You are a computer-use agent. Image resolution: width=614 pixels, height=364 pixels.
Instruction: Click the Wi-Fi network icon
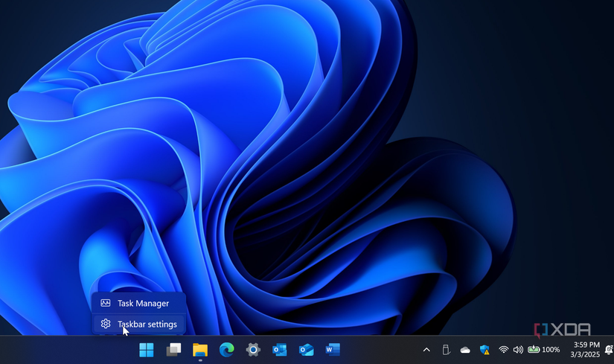[503, 350]
